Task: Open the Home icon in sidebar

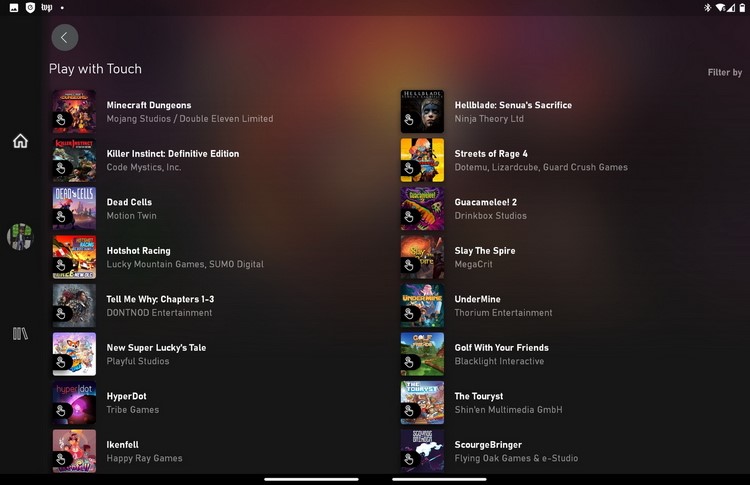Action: pos(20,141)
